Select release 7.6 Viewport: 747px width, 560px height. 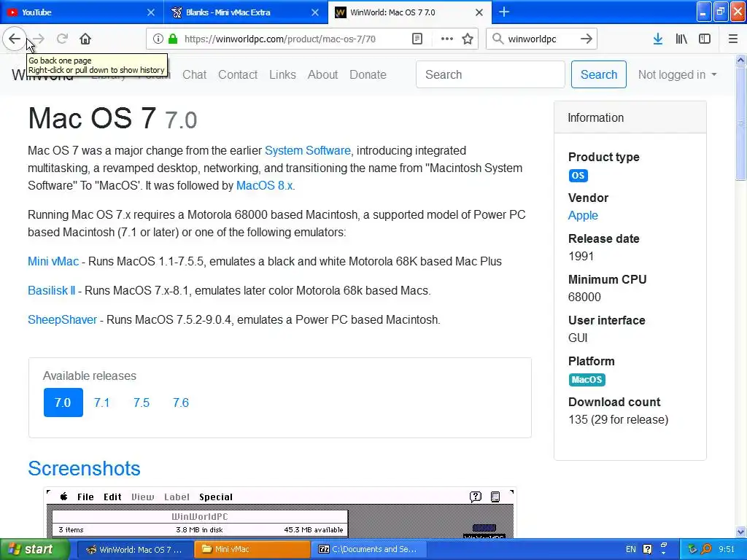coord(181,402)
